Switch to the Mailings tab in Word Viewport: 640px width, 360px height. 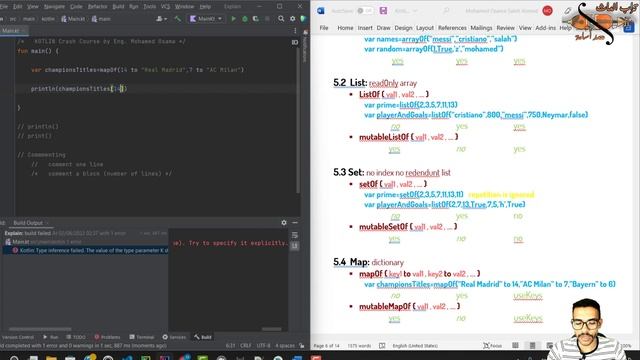pos(481,28)
